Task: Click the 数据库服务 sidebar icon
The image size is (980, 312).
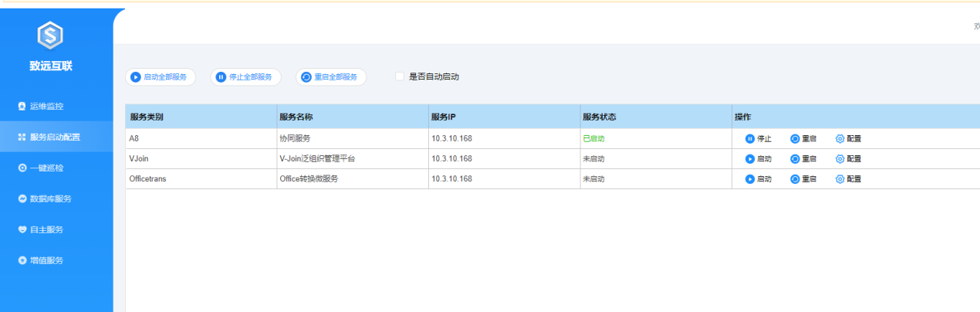Action: pos(22,198)
